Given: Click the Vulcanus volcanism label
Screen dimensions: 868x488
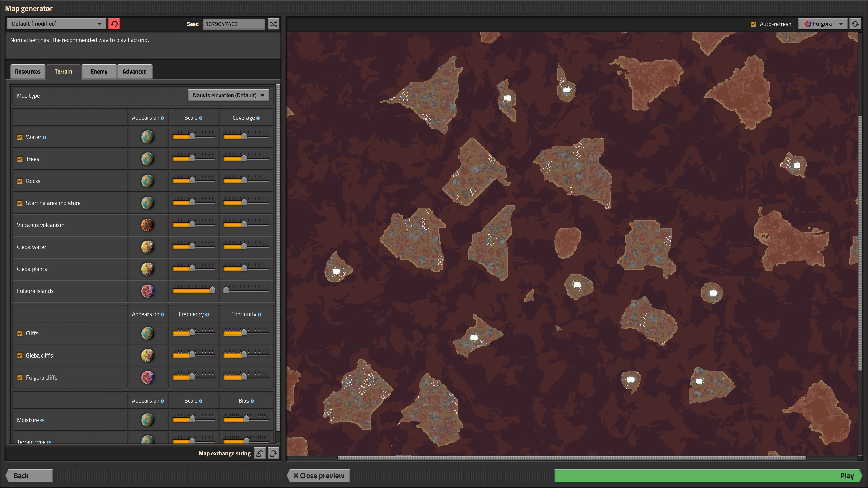Looking at the screenshot, I should coord(41,225).
